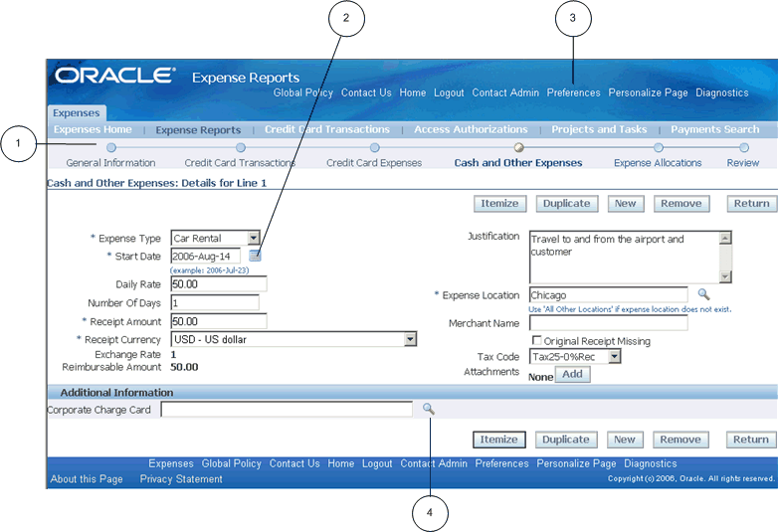The width and height of the screenshot is (779, 532).
Task: Open the Projects and Tasks subtab
Action: coord(599,129)
